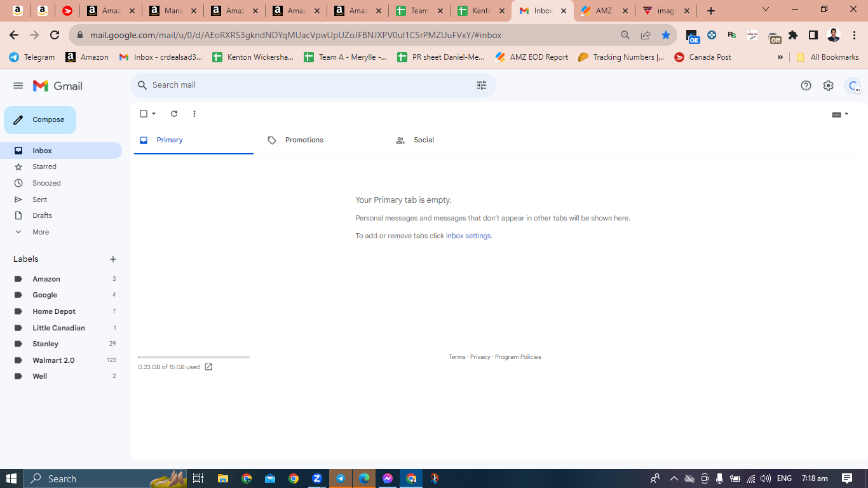Show search options filter icon
This screenshot has width=868, height=488.
(x=482, y=85)
